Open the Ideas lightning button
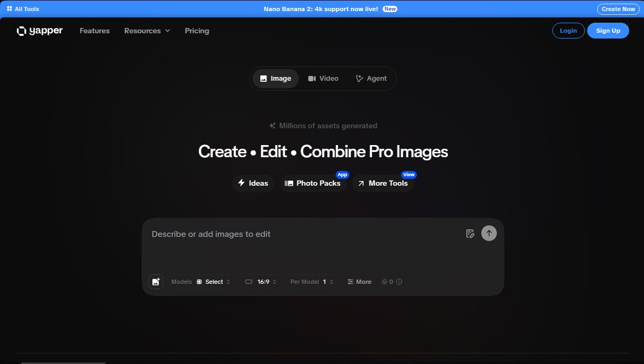The height and width of the screenshot is (364, 644). (253, 183)
